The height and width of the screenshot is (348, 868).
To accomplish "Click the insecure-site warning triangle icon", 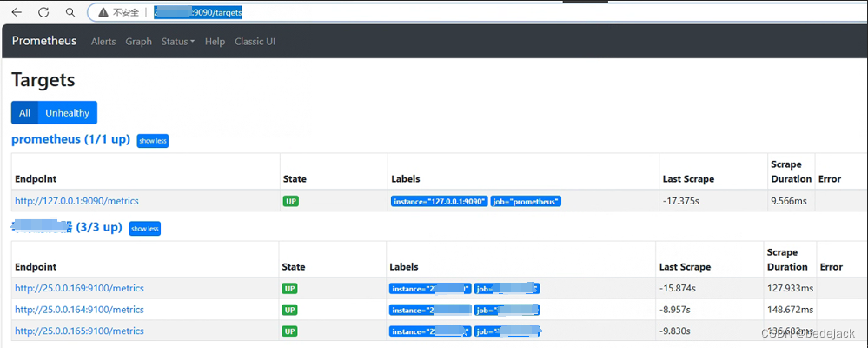I will coord(103,12).
